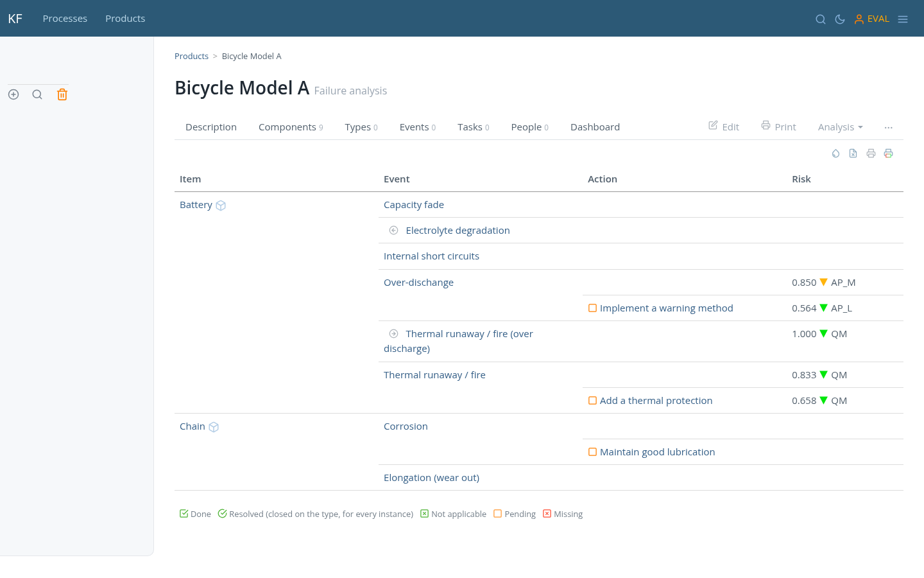Click the Products breadcrumb link
The image size is (924, 578).
pyautogui.click(x=191, y=57)
